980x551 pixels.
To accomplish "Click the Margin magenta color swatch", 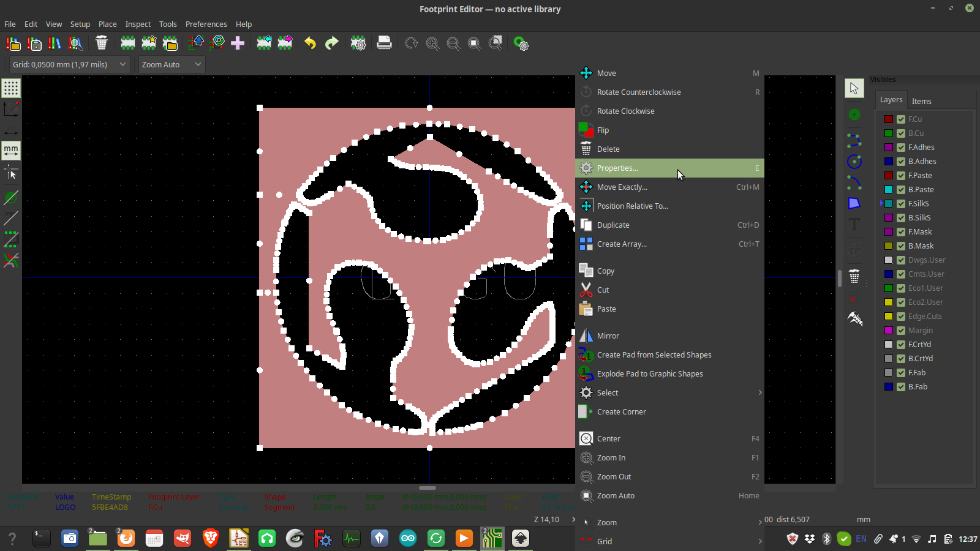I will click(889, 331).
